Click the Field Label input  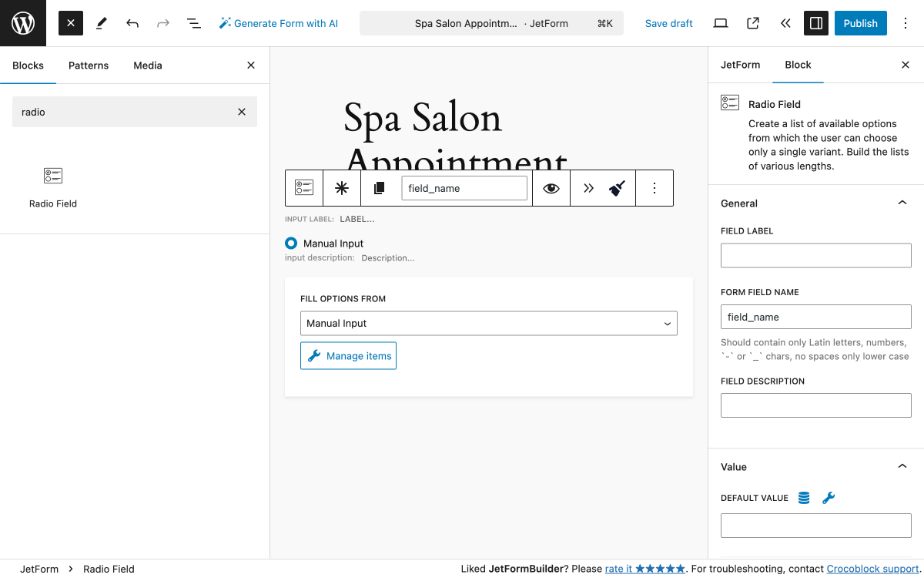point(816,255)
